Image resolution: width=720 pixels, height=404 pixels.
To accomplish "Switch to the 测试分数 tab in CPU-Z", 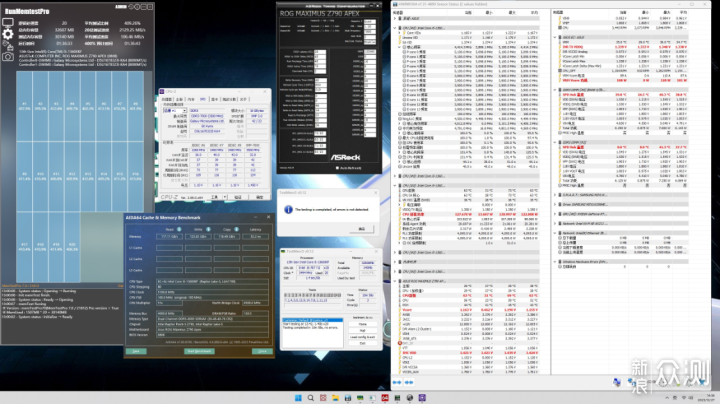I will [229, 99].
